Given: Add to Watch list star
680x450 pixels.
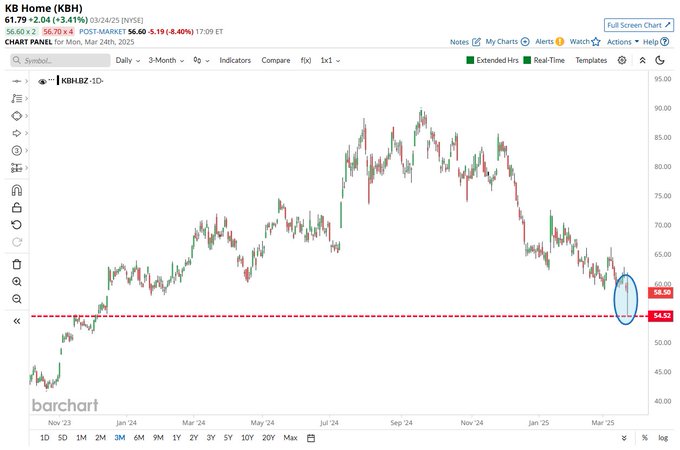Looking at the screenshot, I should click(x=585, y=42).
